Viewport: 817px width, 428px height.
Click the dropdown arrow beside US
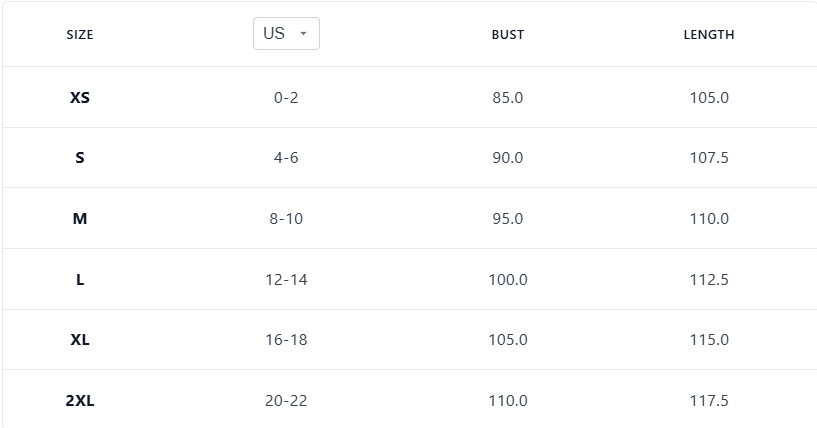pyautogui.click(x=304, y=34)
